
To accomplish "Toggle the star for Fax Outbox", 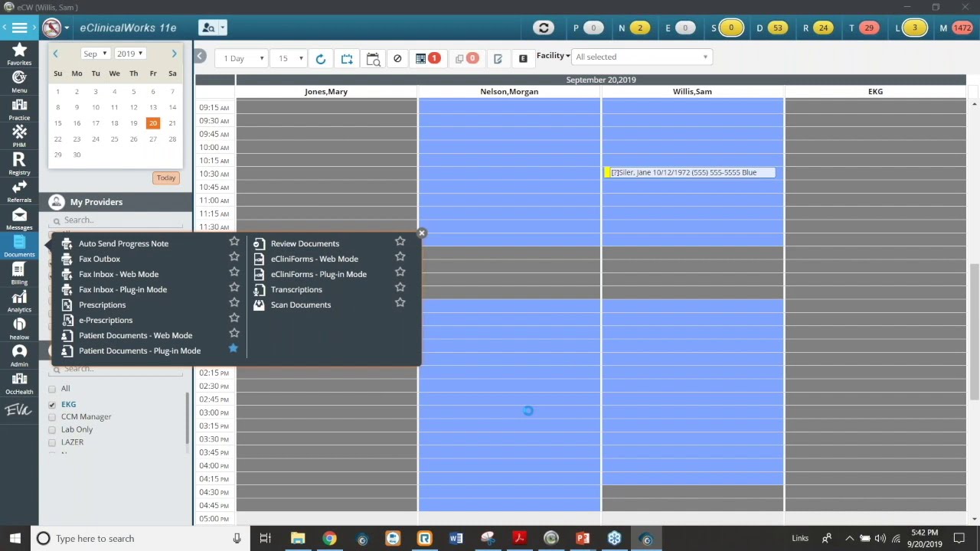I will (x=234, y=256).
